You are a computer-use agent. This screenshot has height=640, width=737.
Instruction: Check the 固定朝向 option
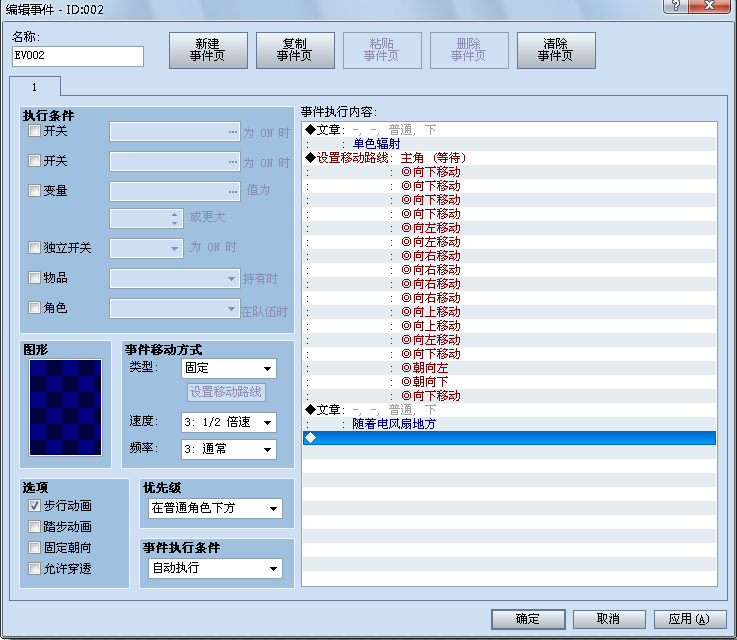click(x=34, y=547)
